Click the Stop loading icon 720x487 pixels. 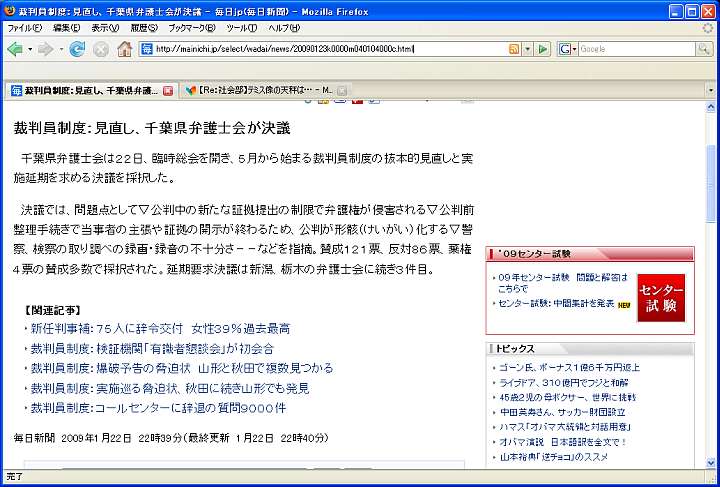pyautogui.click(x=100, y=49)
